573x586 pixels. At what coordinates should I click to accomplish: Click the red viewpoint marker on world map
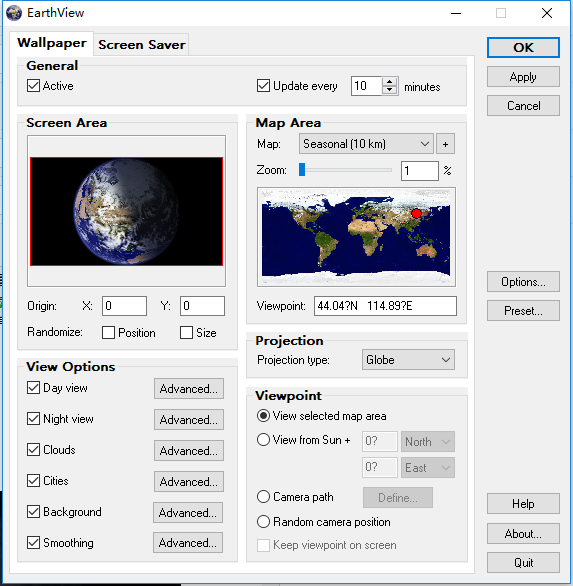(416, 213)
